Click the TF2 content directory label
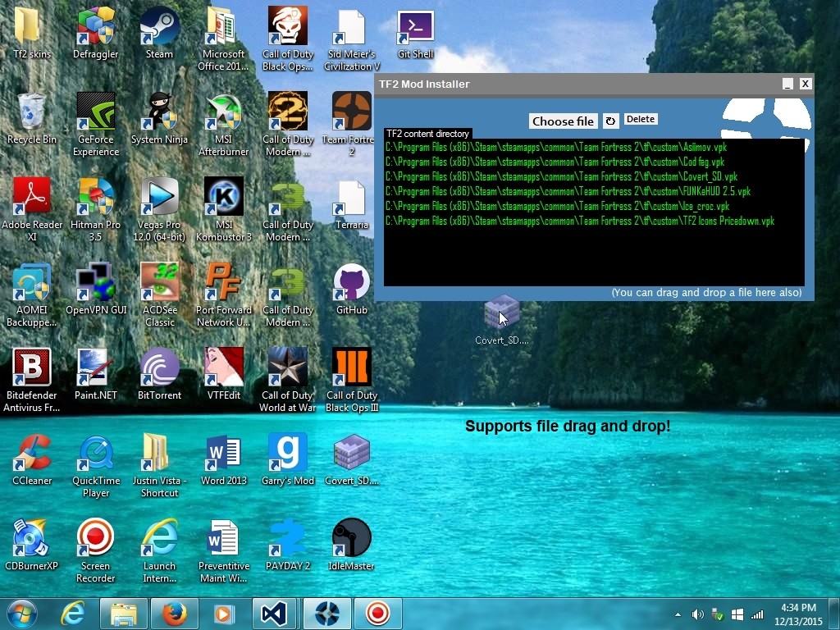Image resolution: width=840 pixels, height=630 pixels. click(x=427, y=134)
